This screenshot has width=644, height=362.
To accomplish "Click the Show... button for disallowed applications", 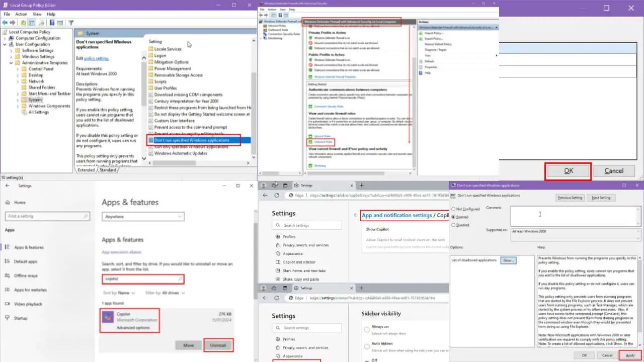I will click(x=508, y=260).
